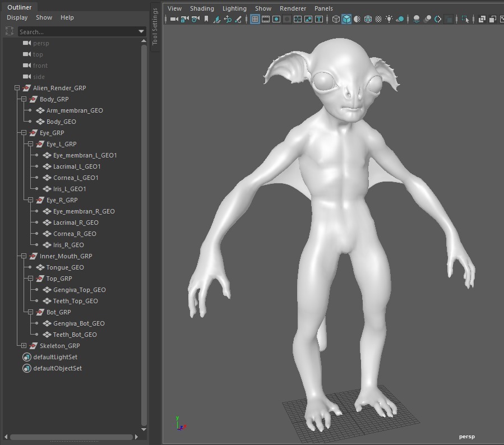The height and width of the screenshot is (445, 504).
Task: Toggle the Film Gate overlay
Action: [266, 19]
